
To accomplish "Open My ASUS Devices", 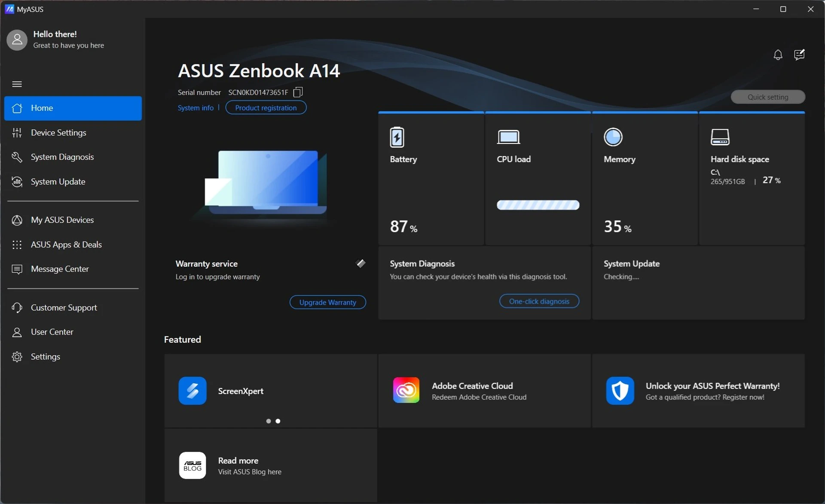I will point(73,220).
